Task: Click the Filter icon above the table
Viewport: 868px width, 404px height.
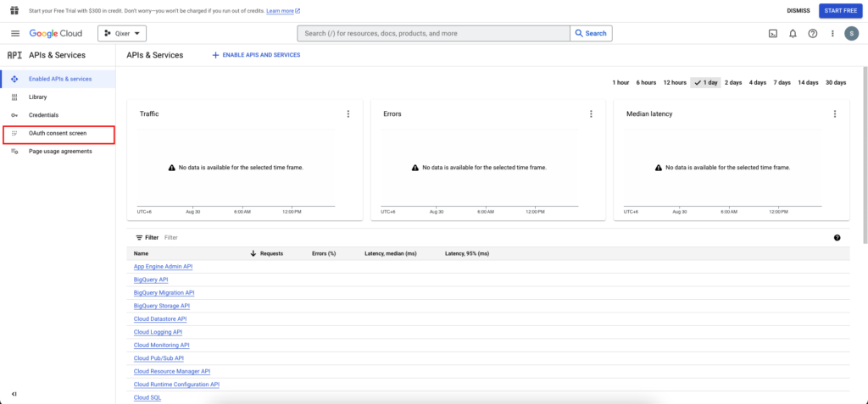Action: click(x=139, y=237)
